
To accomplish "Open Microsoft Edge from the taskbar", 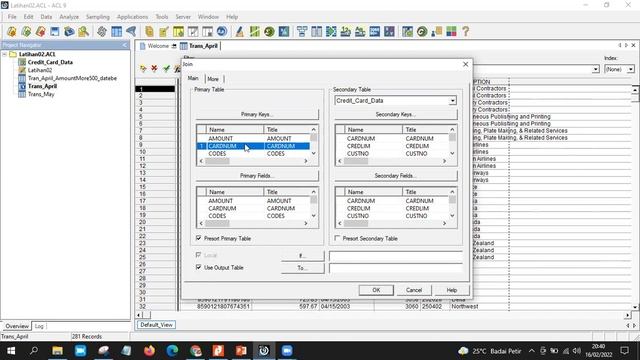I will click(172, 351).
